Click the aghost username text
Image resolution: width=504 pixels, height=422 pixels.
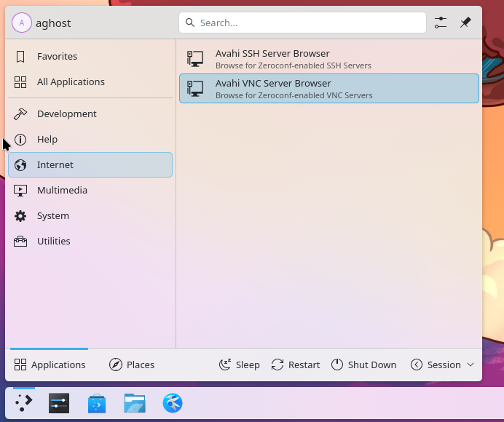53,23
